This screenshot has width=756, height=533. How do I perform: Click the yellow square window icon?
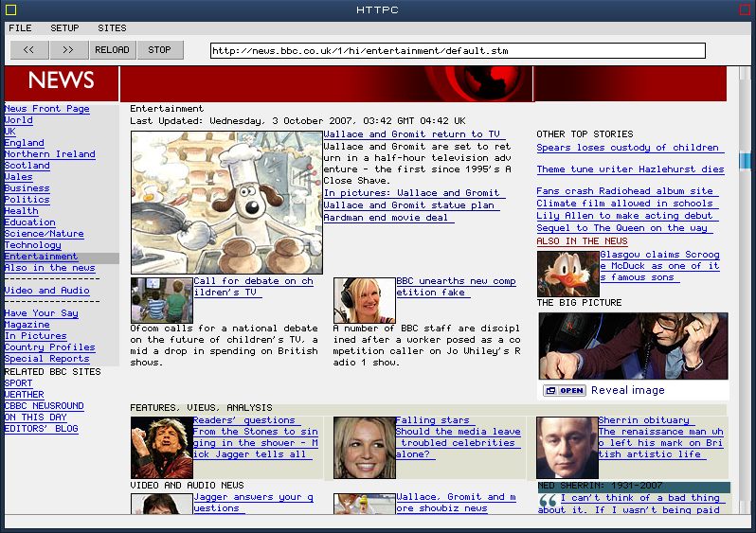click(x=10, y=9)
